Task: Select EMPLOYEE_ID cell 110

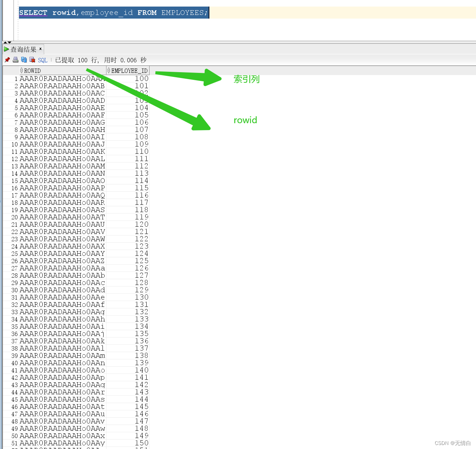Action: (x=128, y=152)
